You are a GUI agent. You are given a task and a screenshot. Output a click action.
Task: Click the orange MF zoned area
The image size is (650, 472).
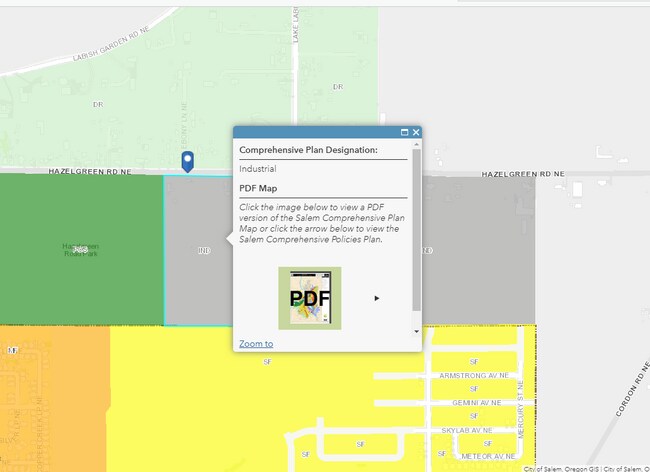(x=50, y=400)
